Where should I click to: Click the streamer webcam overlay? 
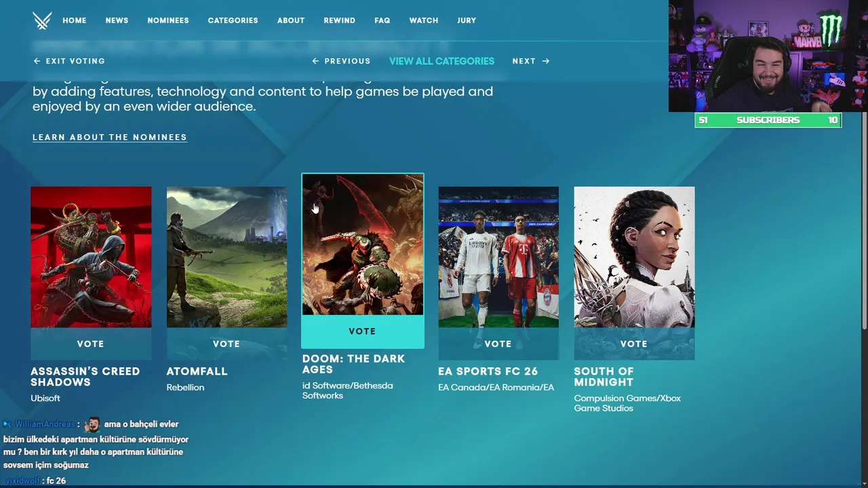pyautogui.click(x=768, y=56)
